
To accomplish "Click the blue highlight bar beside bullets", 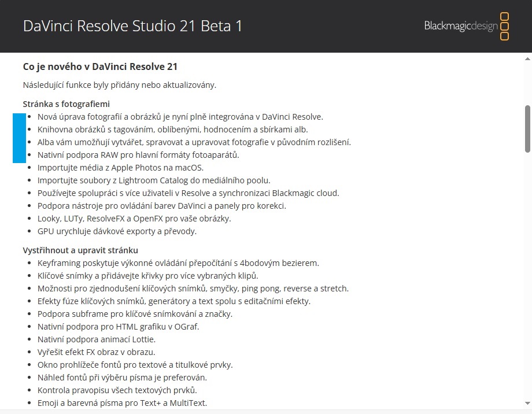I will click(x=19, y=138).
